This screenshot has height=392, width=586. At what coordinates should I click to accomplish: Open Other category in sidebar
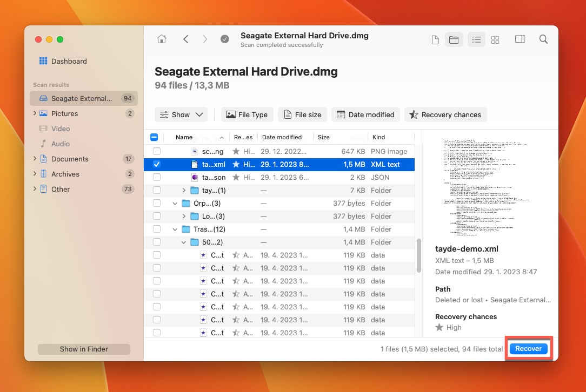coord(84,190)
